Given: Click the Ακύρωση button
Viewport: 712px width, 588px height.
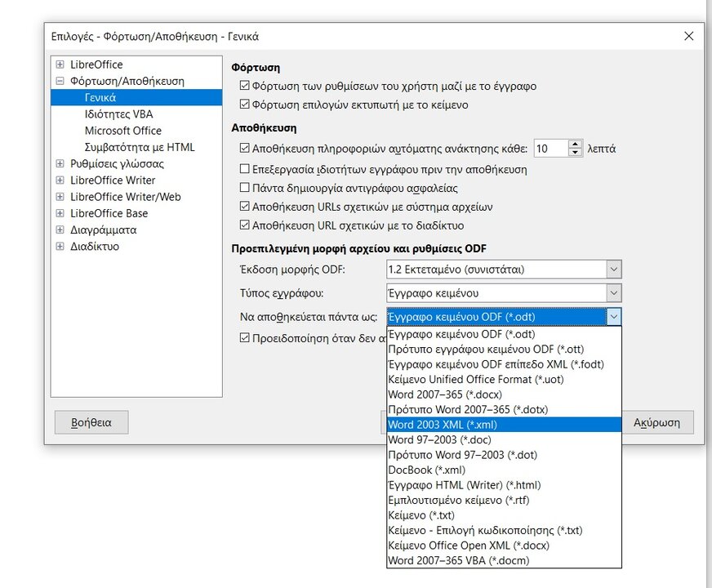Looking at the screenshot, I should pyautogui.click(x=657, y=422).
